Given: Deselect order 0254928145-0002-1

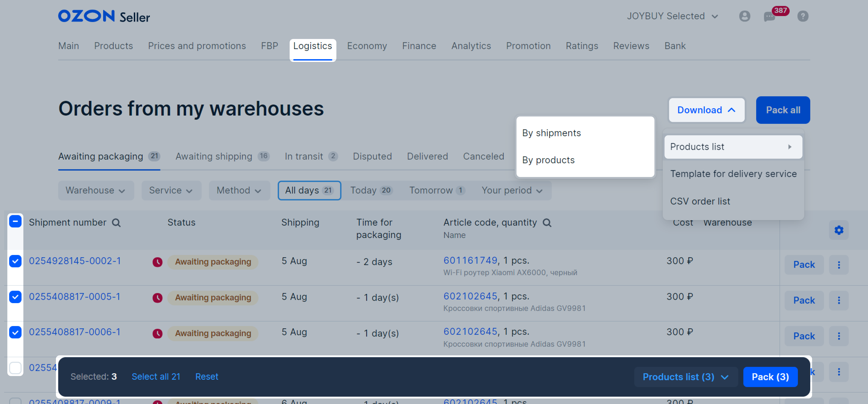Looking at the screenshot, I should pyautogui.click(x=15, y=261).
